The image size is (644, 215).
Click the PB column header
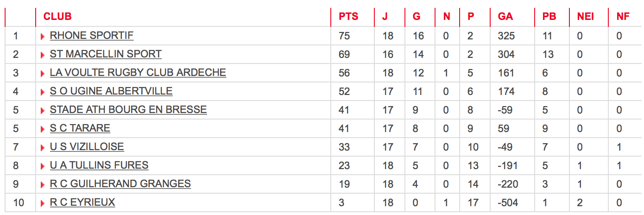549,17
